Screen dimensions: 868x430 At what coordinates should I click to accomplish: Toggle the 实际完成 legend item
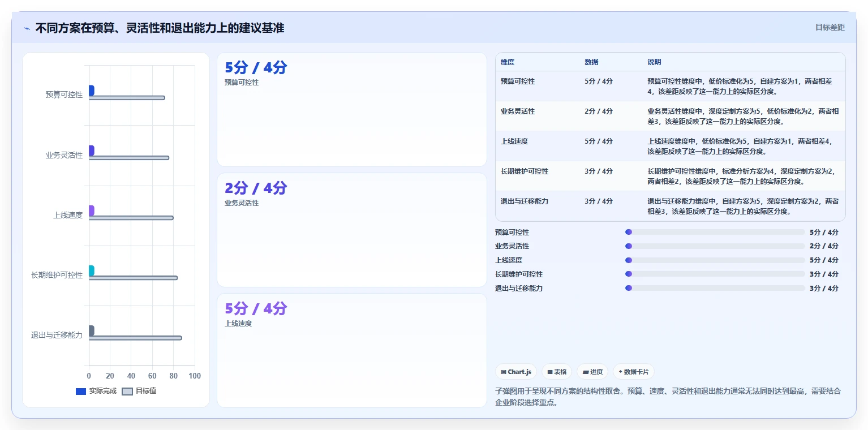(x=96, y=391)
